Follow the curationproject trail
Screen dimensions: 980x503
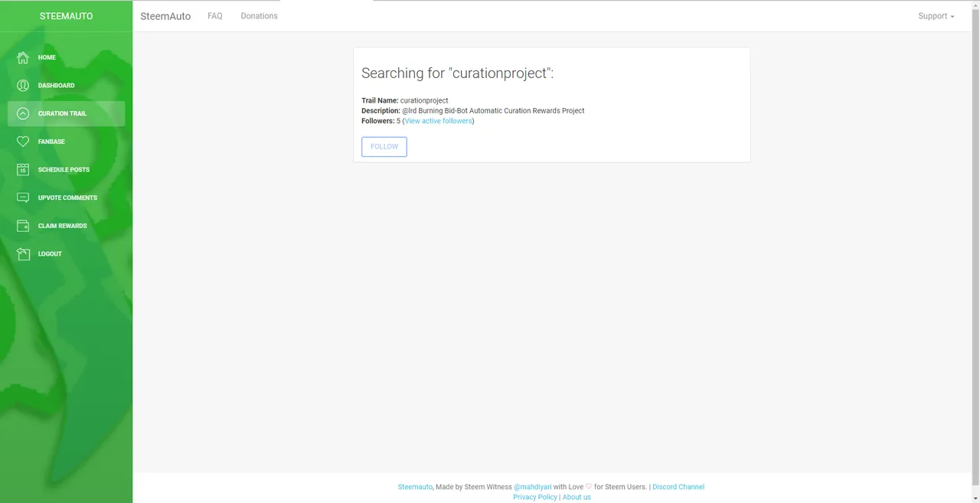[384, 146]
